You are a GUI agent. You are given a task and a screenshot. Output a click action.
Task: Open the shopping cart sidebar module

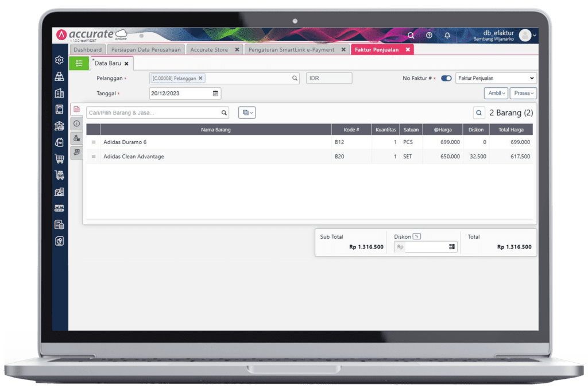(x=59, y=158)
